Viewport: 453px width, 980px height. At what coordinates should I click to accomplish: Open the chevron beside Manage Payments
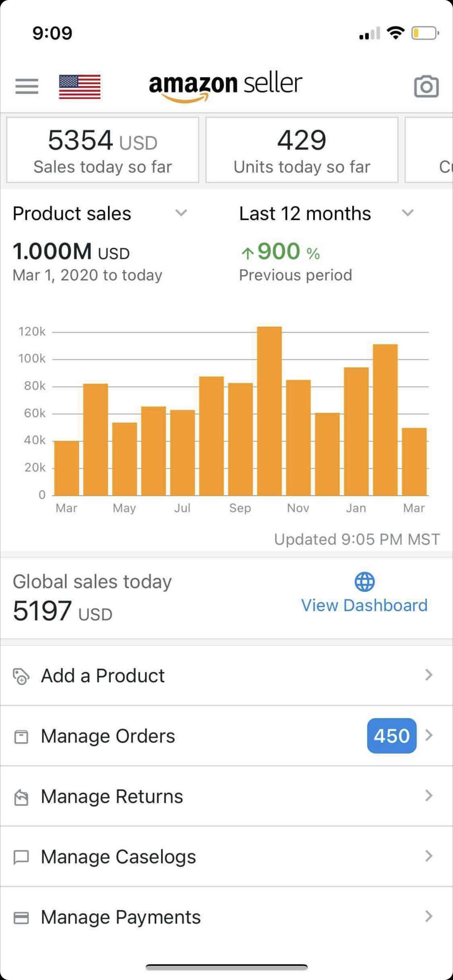[429, 916]
